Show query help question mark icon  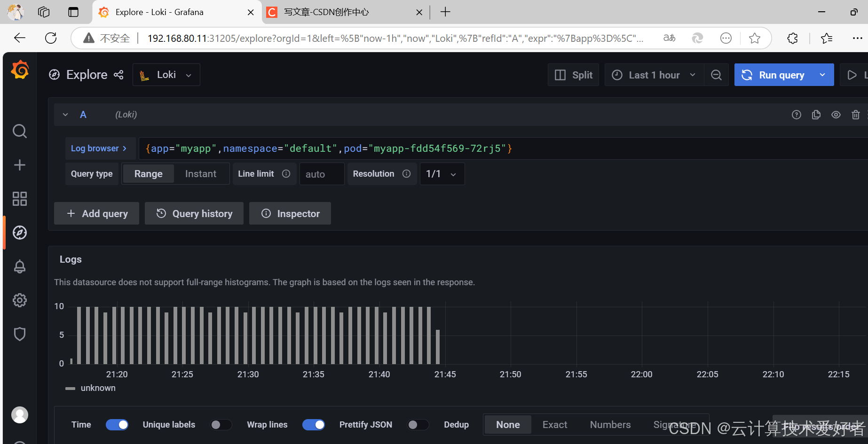[797, 115]
